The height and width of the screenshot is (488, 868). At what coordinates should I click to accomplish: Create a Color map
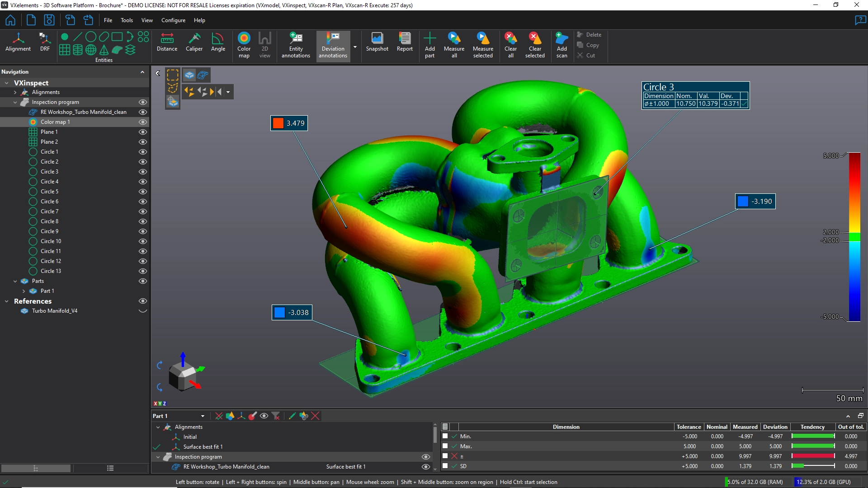(x=244, y=45)
